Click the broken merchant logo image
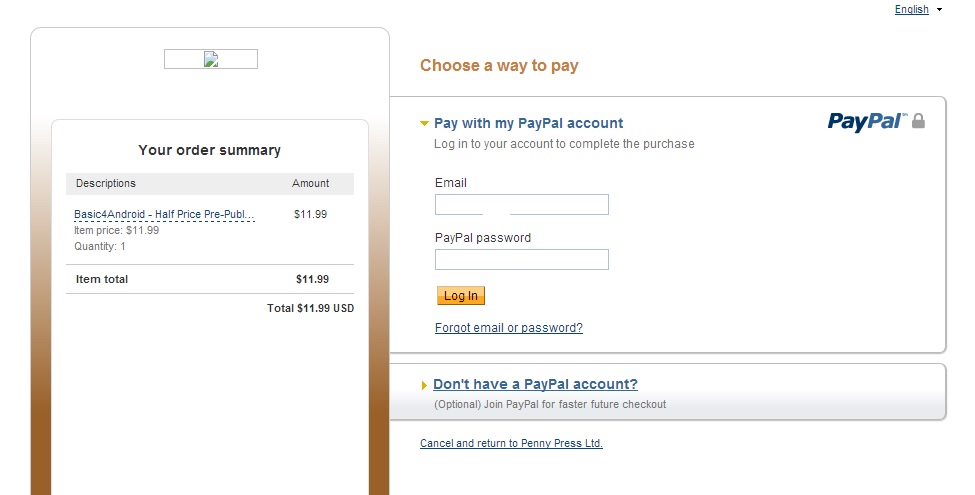This screenshot has height=495, width=975. tap(211, 59)
